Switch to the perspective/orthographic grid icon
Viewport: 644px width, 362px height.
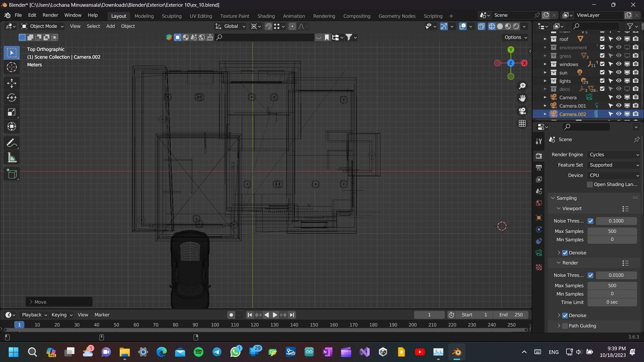(522, 124)
